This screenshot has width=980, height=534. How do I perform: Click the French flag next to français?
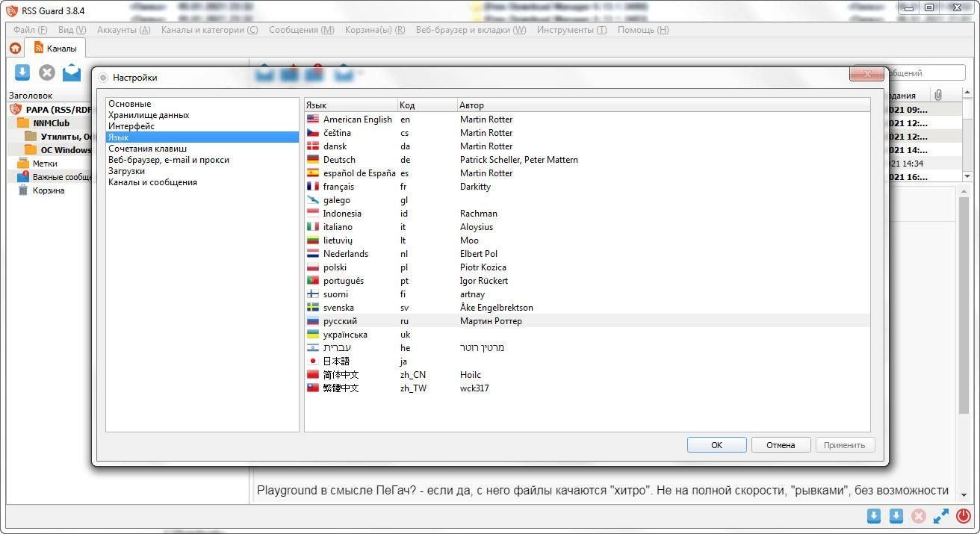click(313, 187)
